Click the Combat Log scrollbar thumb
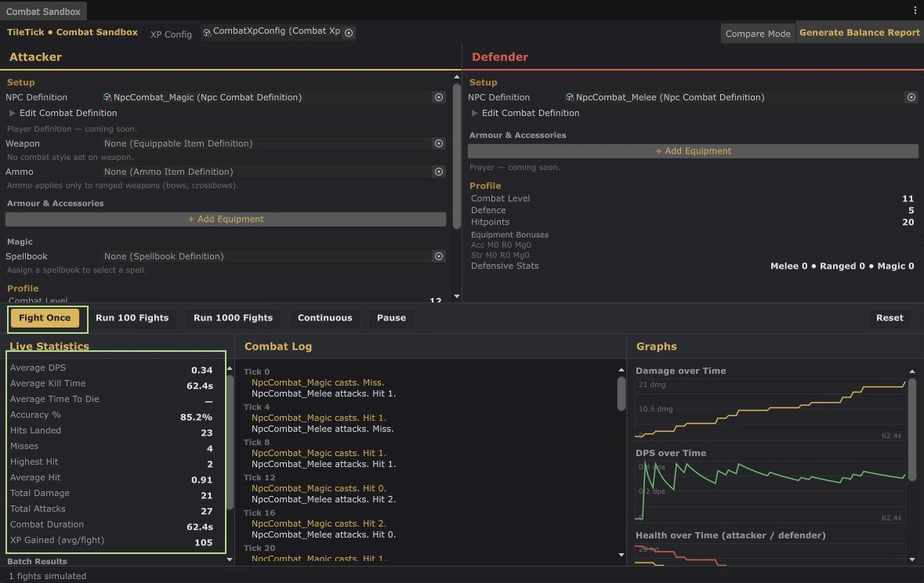The height and width of the screenshot is (583, 924). click(x=621, y=393)
